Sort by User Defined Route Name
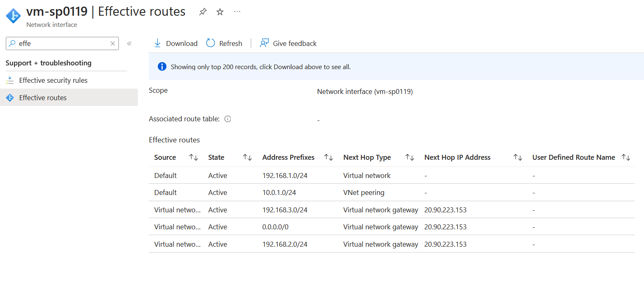 (x=626, y=157)
